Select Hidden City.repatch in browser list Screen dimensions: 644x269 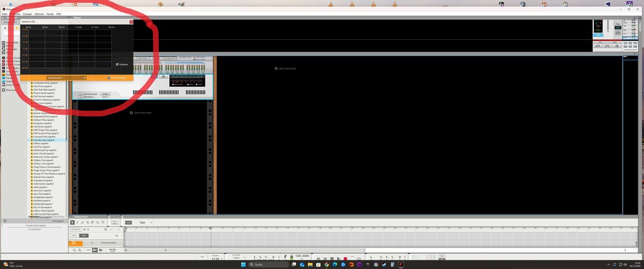pyautogui.click(x=42, y=160)
